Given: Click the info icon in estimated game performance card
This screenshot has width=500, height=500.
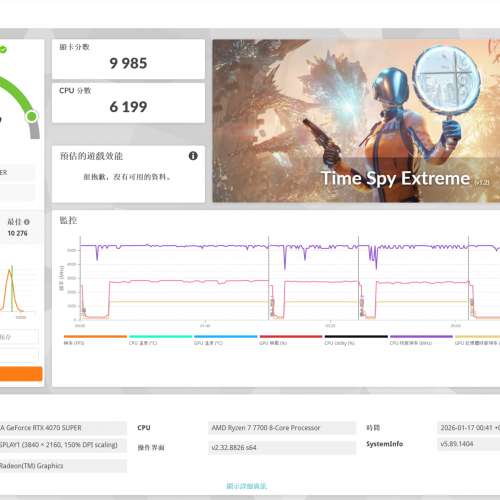Looking at the screenshot, I should pos(193,156).
